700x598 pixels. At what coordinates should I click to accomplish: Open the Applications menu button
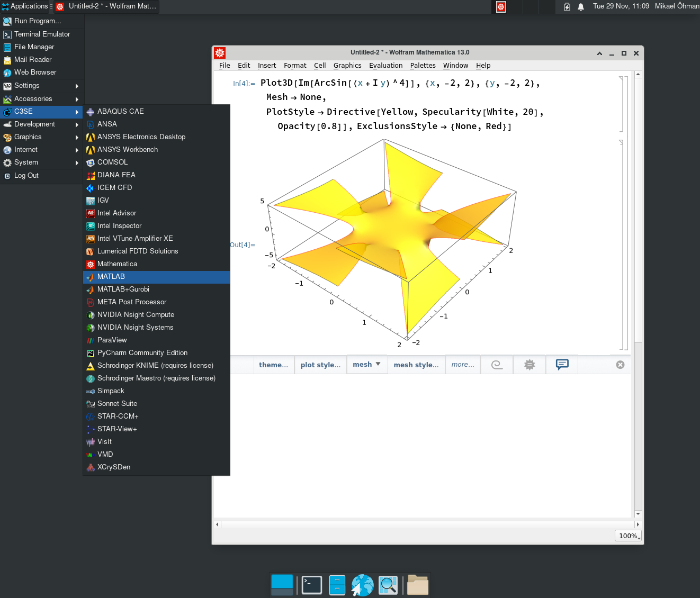(25, 6)
